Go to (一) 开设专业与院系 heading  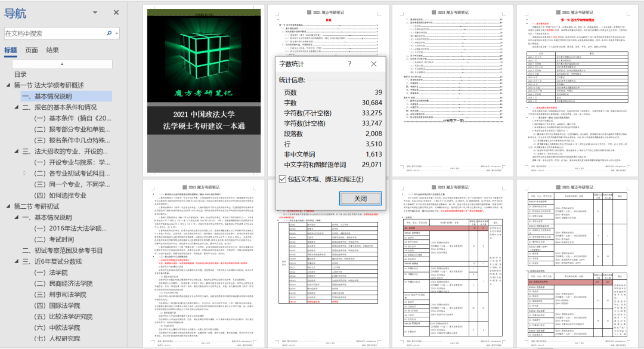[72, 162]
